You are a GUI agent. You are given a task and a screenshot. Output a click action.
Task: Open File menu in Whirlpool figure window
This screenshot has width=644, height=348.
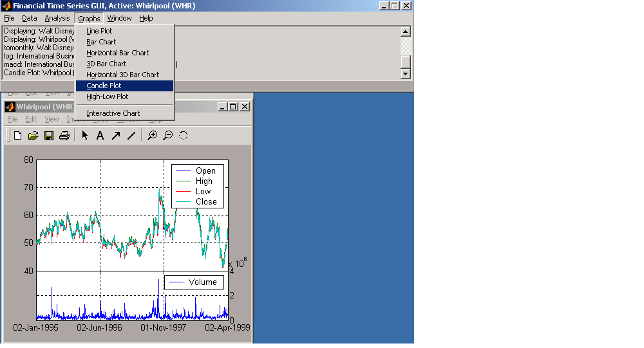[x=12, y=119]
